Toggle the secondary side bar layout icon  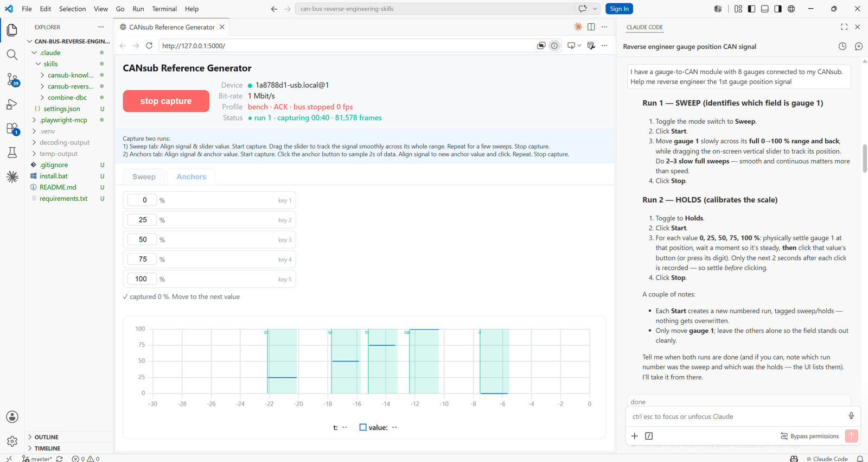[x=778, y=9]
